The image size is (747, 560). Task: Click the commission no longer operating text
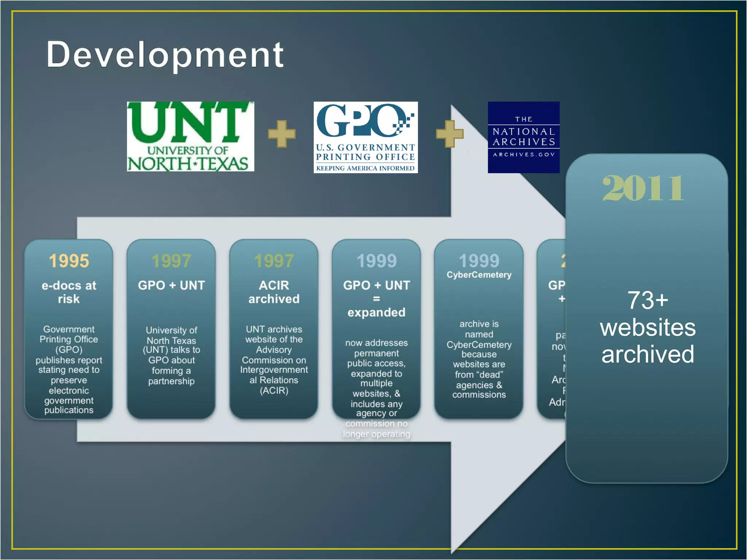point(376,429)
